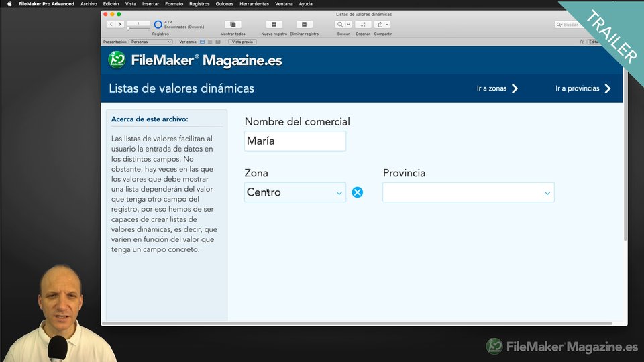The image size is (644, 362).
Task: Open the Apple menu
Action: (9, 4)
